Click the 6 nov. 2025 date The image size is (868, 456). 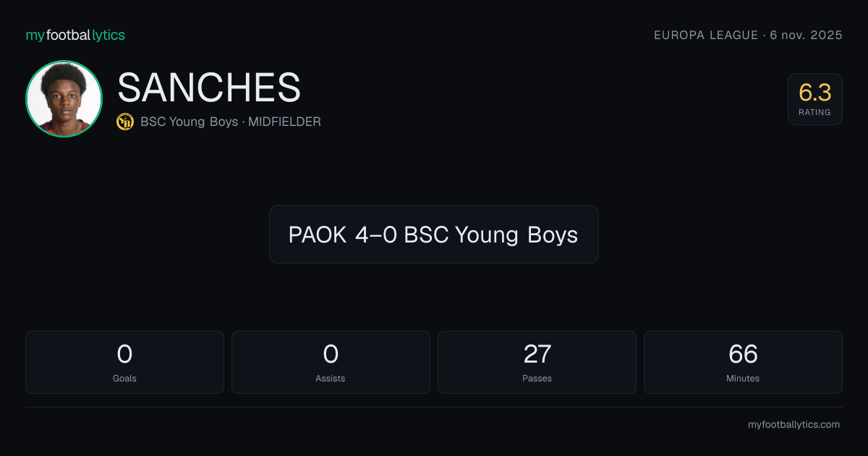[804, 35]
